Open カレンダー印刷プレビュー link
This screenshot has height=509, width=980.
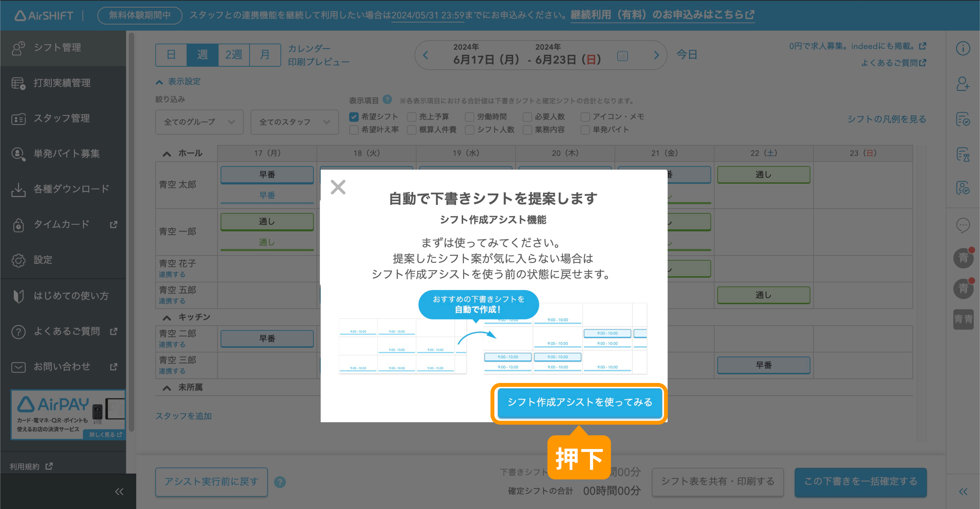[x=318, y=55]
